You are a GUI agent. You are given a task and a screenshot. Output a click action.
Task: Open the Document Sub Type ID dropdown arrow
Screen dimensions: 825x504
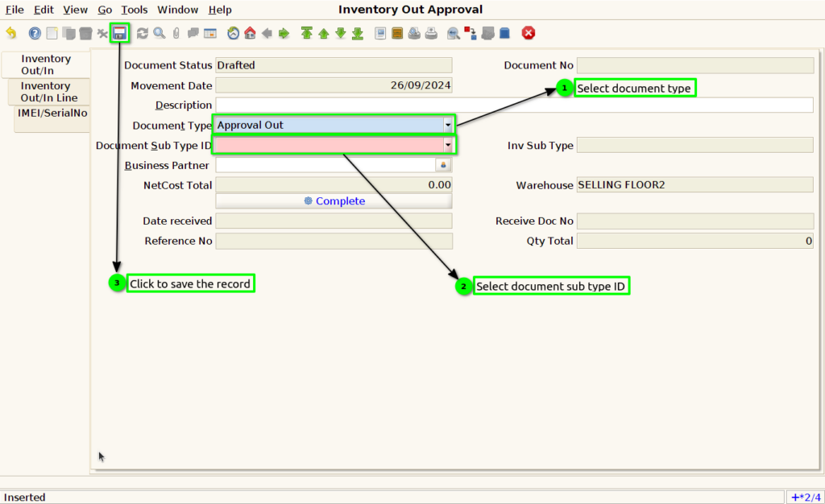pyautogui.click(x=448, y=145)
